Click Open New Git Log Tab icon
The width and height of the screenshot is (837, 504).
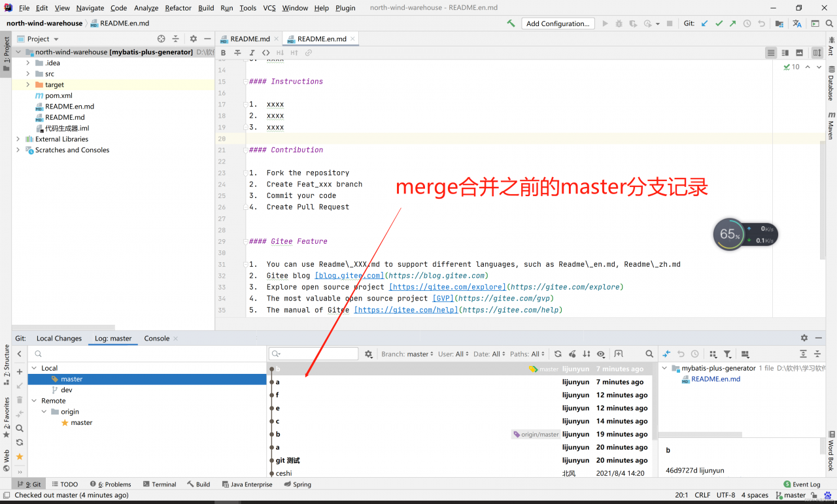(x=619, y=354)
